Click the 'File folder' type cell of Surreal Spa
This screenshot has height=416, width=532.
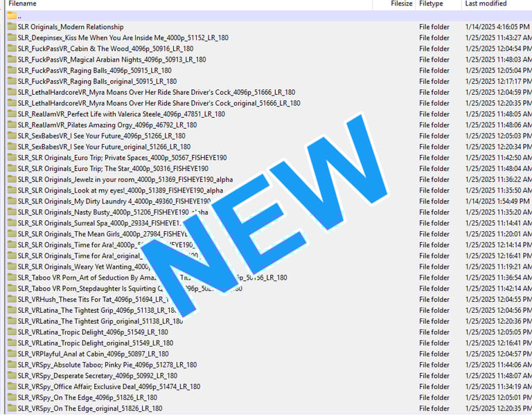pos(434,223)
